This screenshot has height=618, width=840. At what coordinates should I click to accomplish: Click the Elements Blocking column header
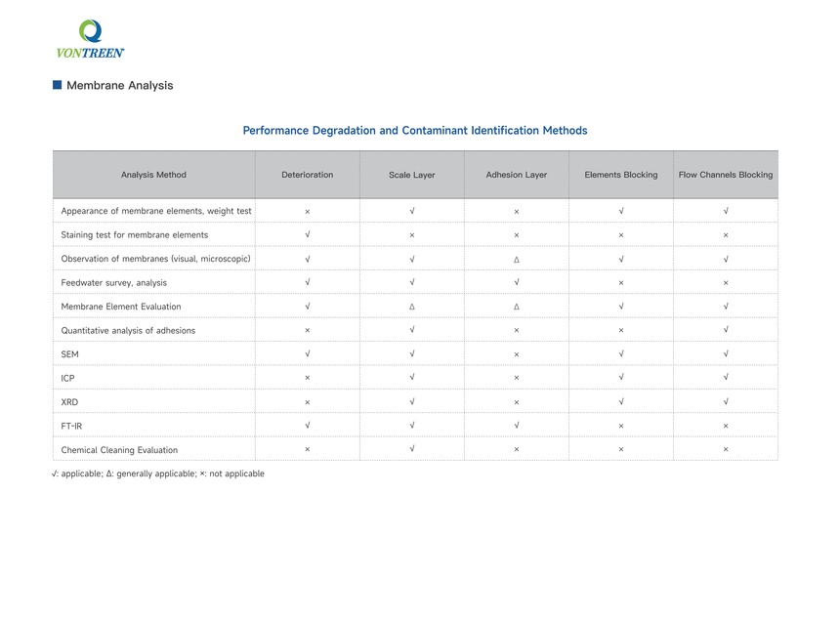point(620,175)
